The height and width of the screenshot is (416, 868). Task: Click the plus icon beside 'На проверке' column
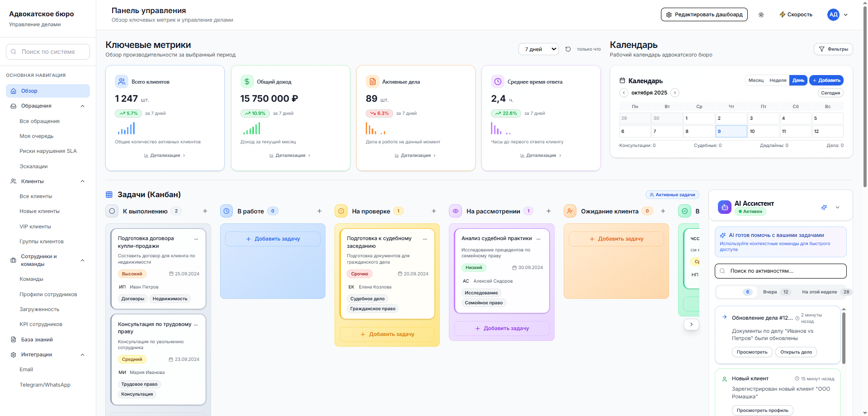(434, 211)
